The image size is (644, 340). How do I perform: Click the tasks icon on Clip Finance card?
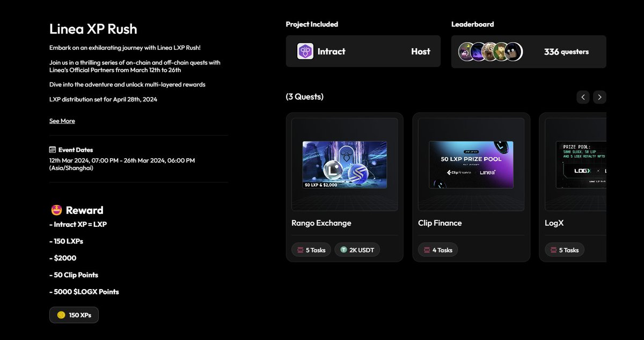tap(426, 250)
